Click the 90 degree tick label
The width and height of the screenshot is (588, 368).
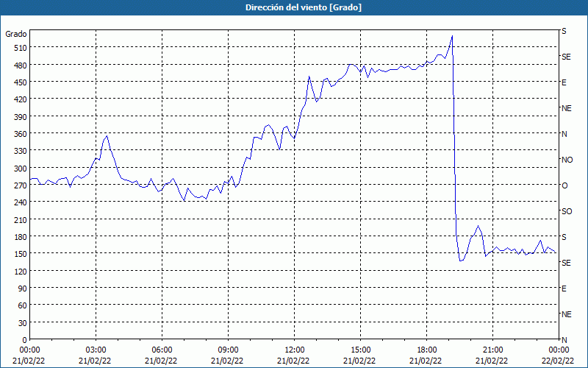pos(23,289)
